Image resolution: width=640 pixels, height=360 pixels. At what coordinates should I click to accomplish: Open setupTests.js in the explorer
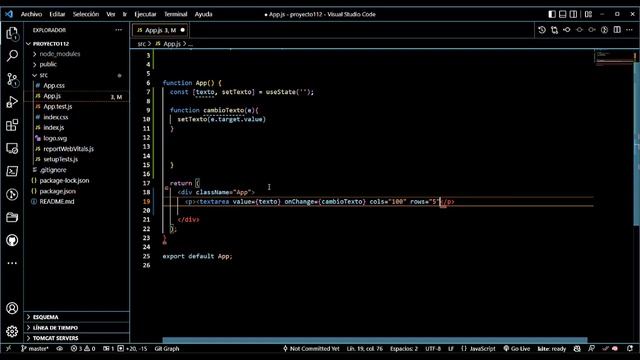pos(60,159)
